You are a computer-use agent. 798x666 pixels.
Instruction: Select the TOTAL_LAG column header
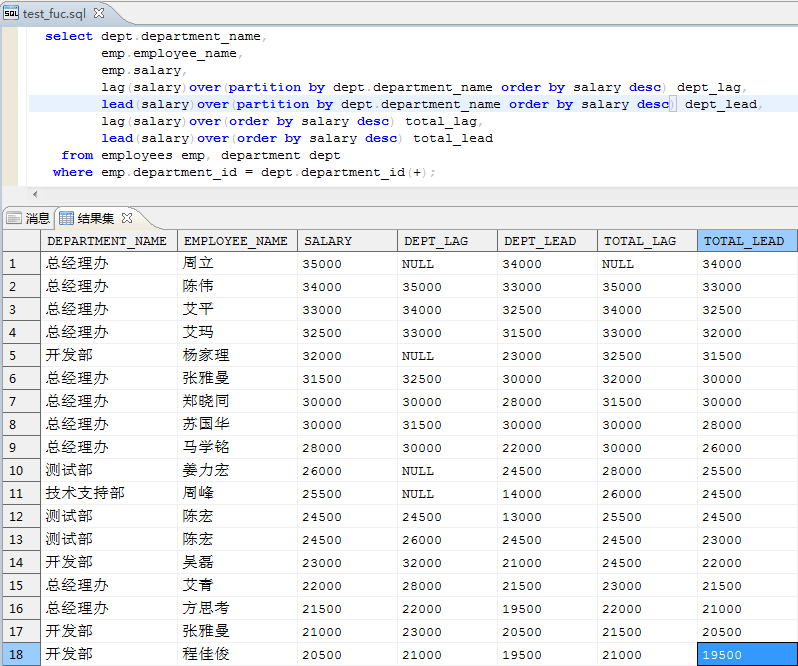pos(640,241)
